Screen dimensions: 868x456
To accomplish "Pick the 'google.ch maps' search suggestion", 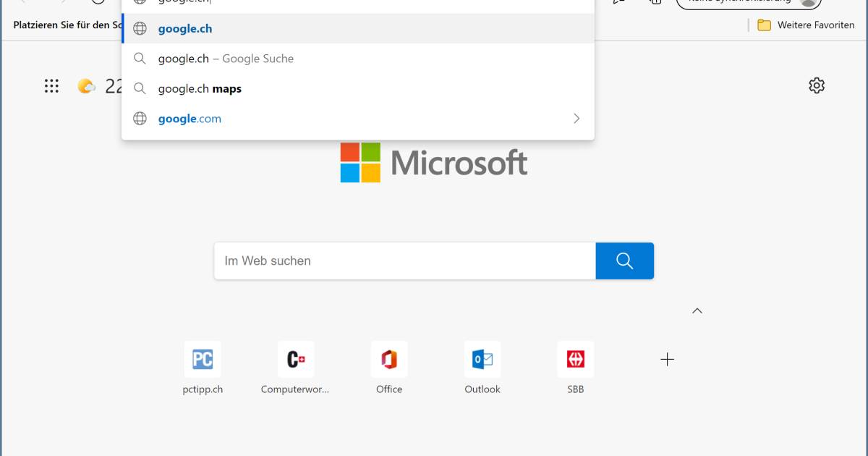I will click(x=200, y=89).
